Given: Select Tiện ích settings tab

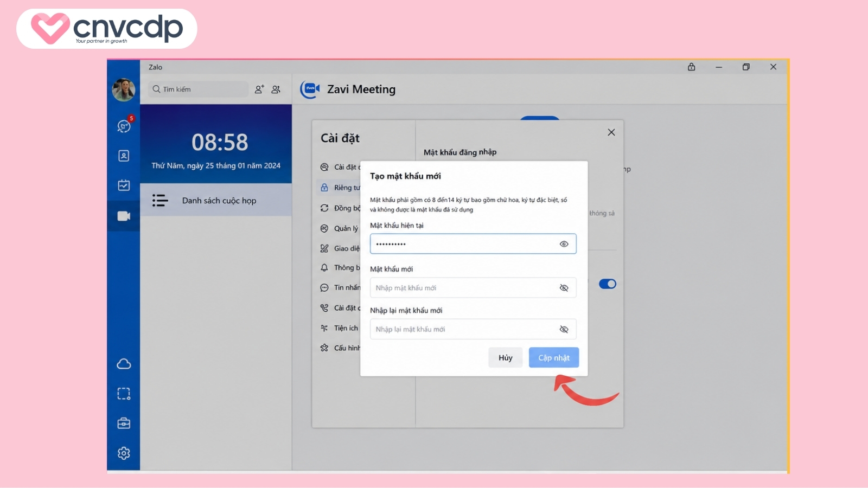Looking at the screenshot, I should pos(340,328).
